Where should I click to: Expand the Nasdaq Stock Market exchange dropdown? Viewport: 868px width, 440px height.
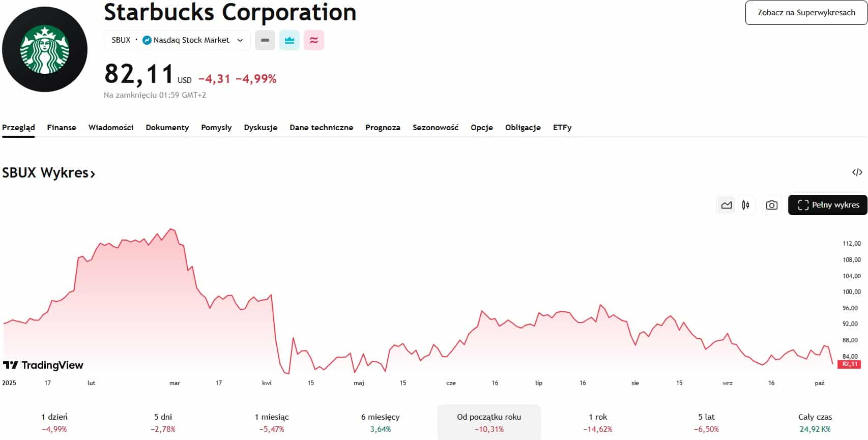click(240, 40)
